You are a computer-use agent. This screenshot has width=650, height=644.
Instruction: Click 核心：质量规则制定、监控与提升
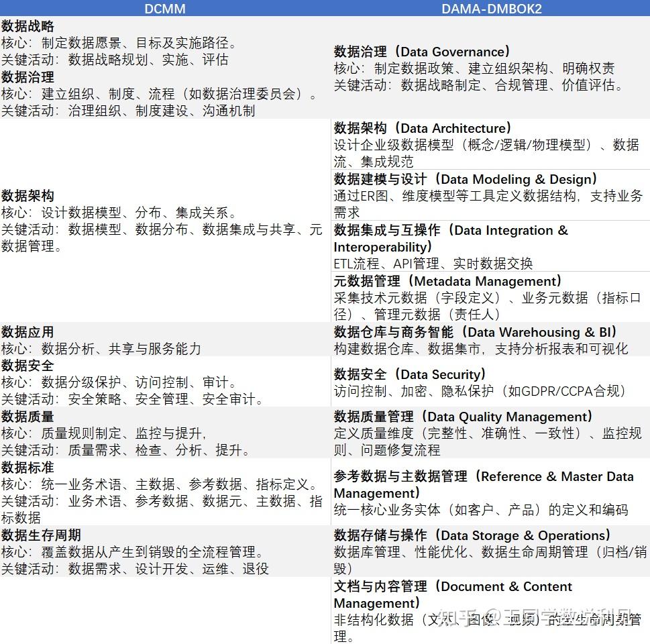[x=103, y=433]
